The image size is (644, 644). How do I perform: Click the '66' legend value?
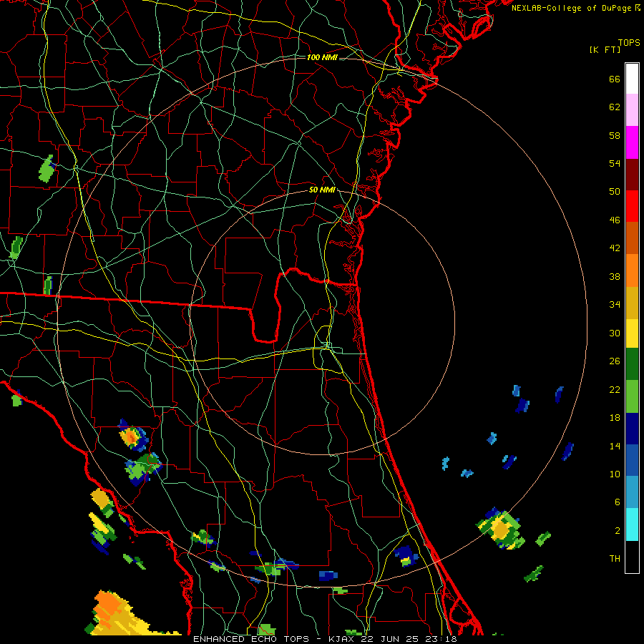click(615, 79)
